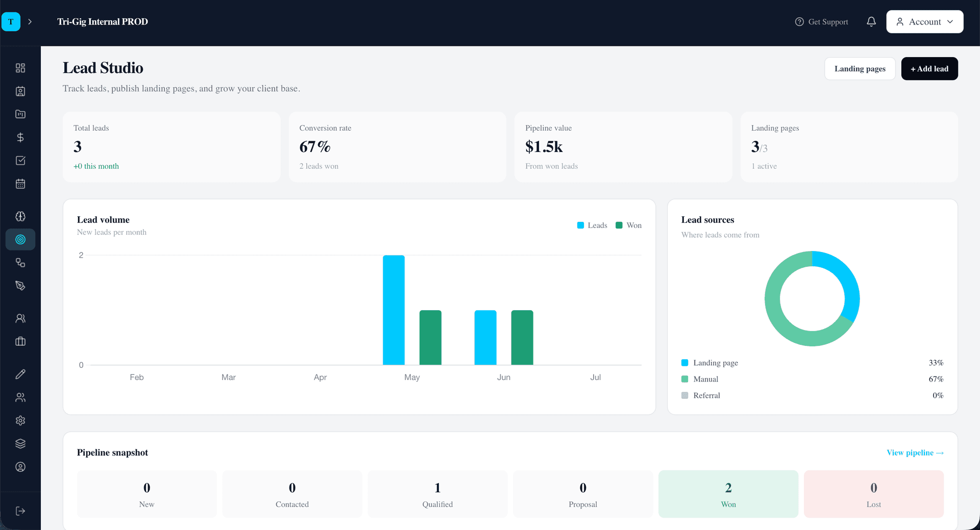Click the + Add lead button
Screen dimensions: 980x530
pyautogui.click(x=929, y=68)
